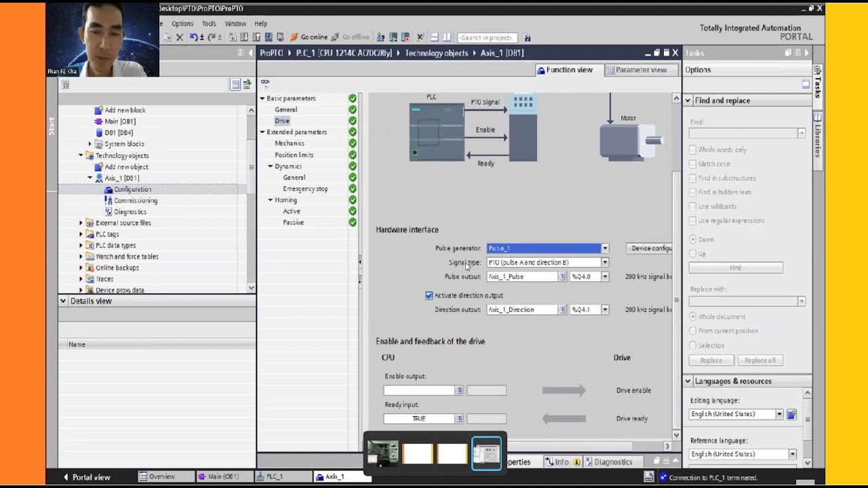Expand the System blocks folder
This screenshot has height=488, width=868.
pos(90,144)
